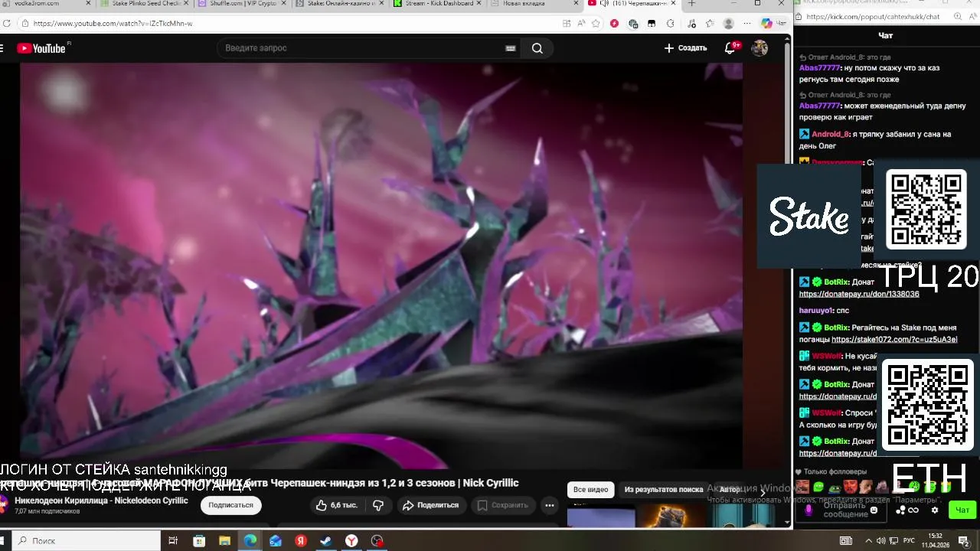The height and width of the screenshot is (551, 980).
Task: Click the Kick popout chat address bar
Action: point(873,17)
